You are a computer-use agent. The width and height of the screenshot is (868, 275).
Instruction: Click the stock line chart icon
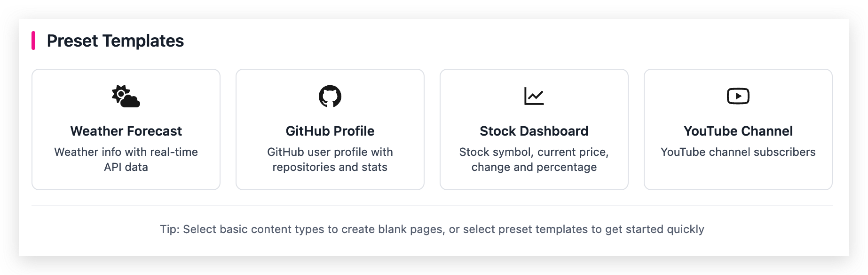(x=534, y=96)
